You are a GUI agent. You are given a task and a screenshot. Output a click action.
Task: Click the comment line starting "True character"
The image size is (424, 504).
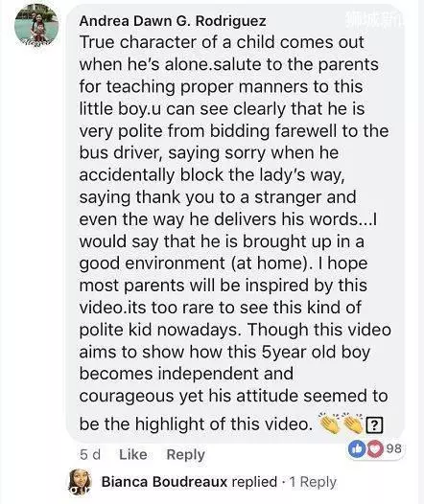coord(222,42)
